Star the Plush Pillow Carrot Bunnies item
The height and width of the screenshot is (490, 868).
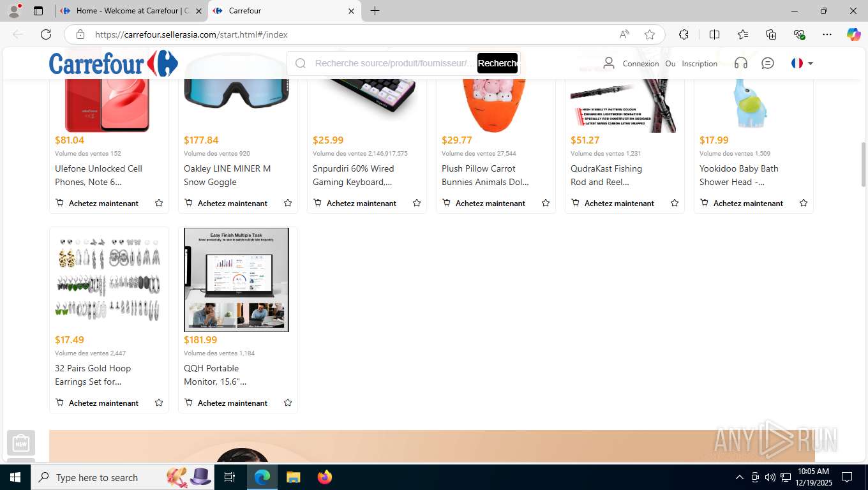point(546,203)
